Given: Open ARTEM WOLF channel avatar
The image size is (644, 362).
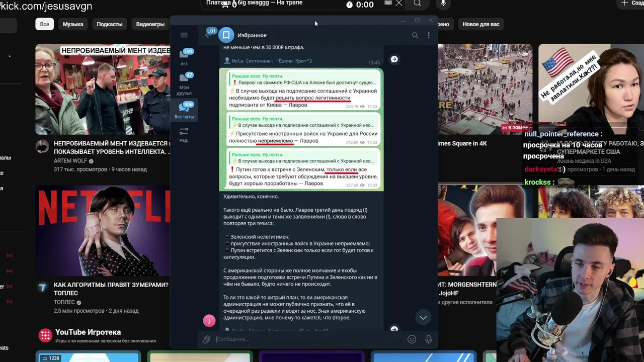Looking at the screenshot, I should [43, 147].
